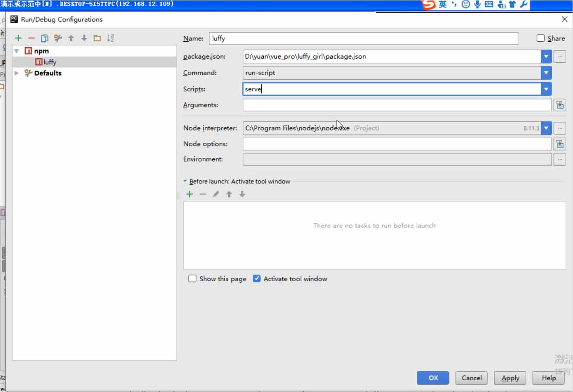Image resolution: width=573 pixels, height=392 pixels.
Task: Select the luffy npm configuration
Action: (x=50, y=62)
